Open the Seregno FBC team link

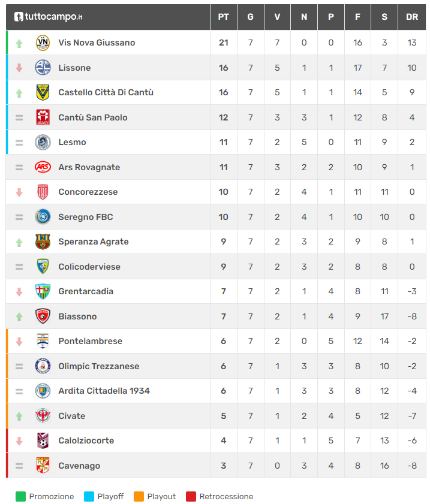tap(86, 217)
